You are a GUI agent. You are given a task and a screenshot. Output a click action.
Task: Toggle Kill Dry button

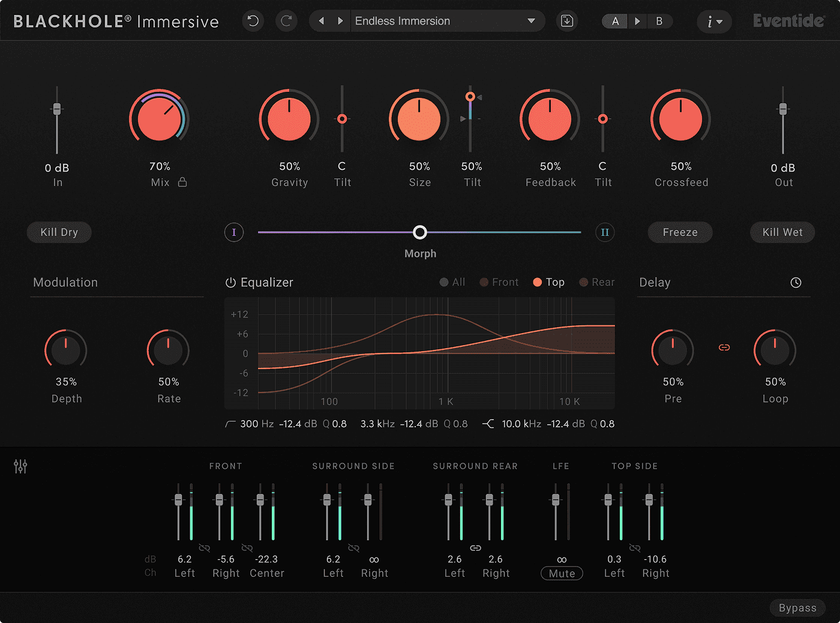(x=59, y=232)
